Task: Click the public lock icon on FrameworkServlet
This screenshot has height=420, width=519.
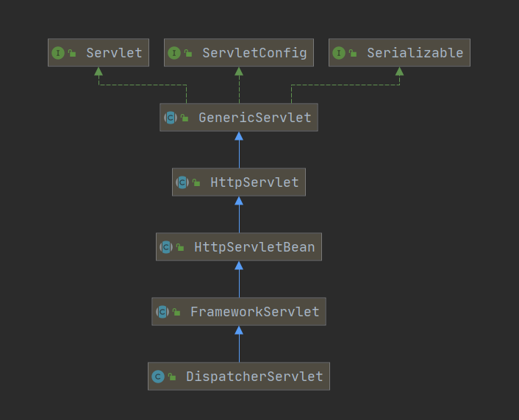Action: click(176, 312)
